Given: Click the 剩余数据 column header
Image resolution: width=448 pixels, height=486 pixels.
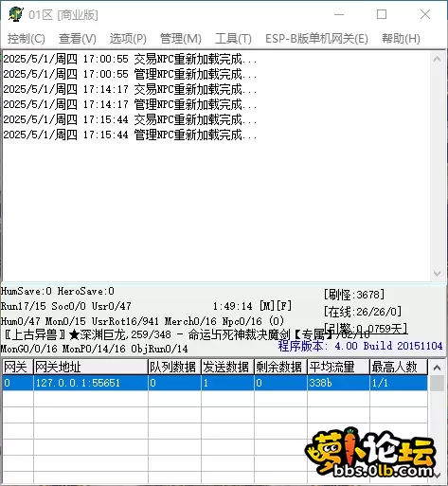Looking at the screenshot, I should [x=280, y=368].
